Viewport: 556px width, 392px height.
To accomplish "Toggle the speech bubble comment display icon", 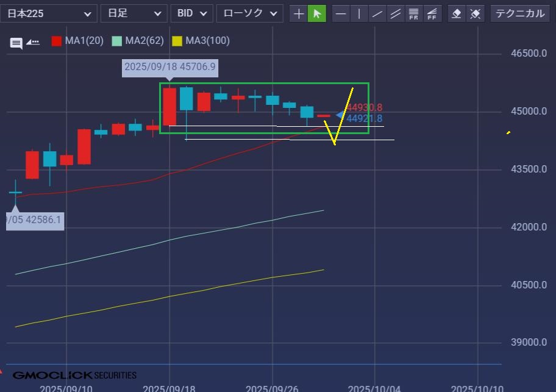I will click(x=16, y=43).
